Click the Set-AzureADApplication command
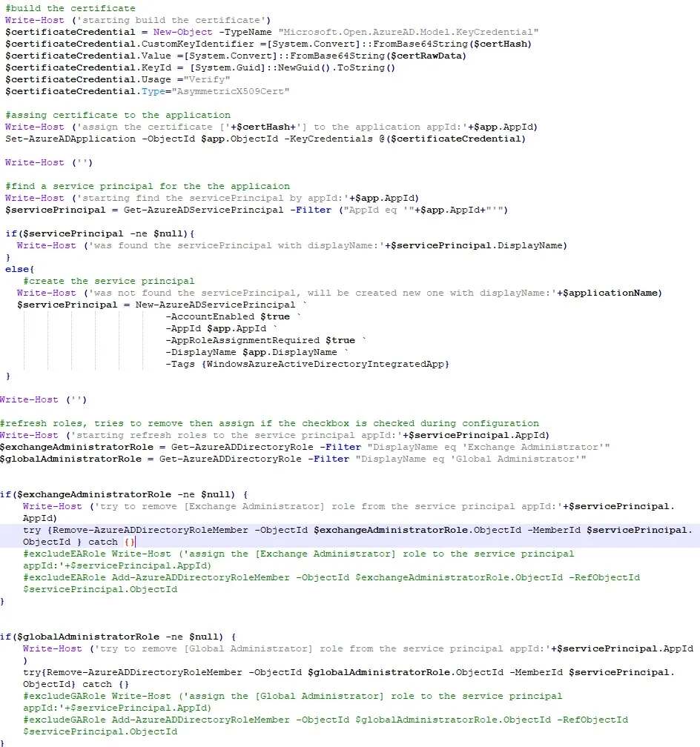This screenshot has height=747, width=700. coord(70,139)
